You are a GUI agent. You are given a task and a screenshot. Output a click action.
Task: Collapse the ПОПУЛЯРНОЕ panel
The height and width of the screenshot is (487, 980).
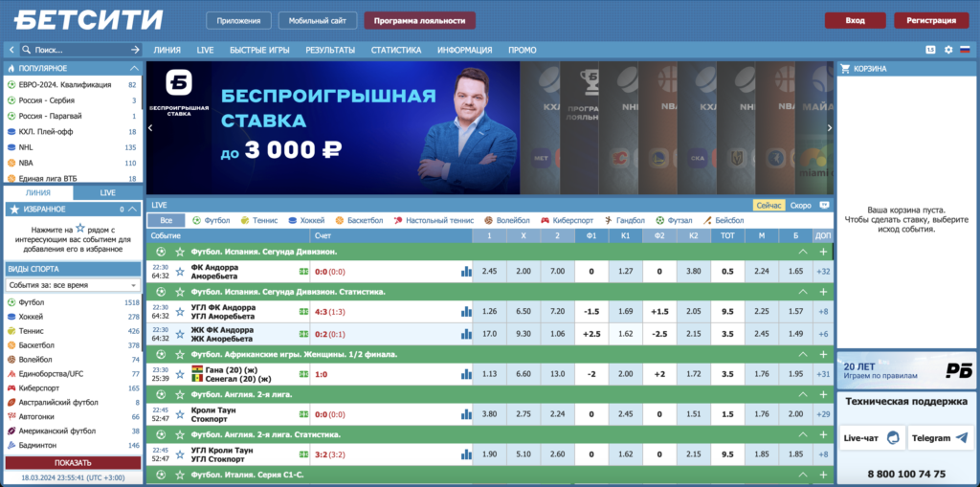coord(134,68)
